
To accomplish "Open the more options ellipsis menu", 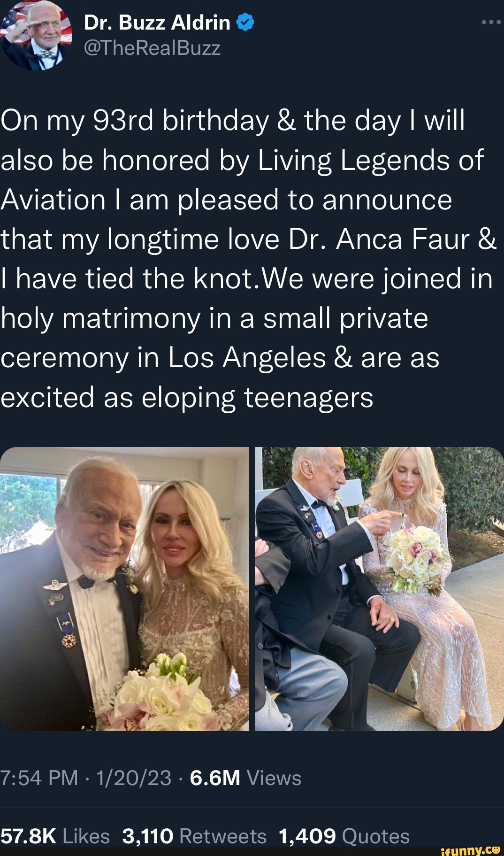I will click(491, 21).
